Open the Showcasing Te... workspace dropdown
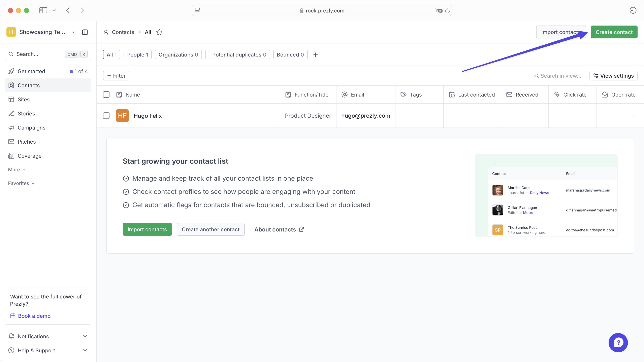Image resolution: width=644 pixels, height=362 pixels. (x=73, y=32)
